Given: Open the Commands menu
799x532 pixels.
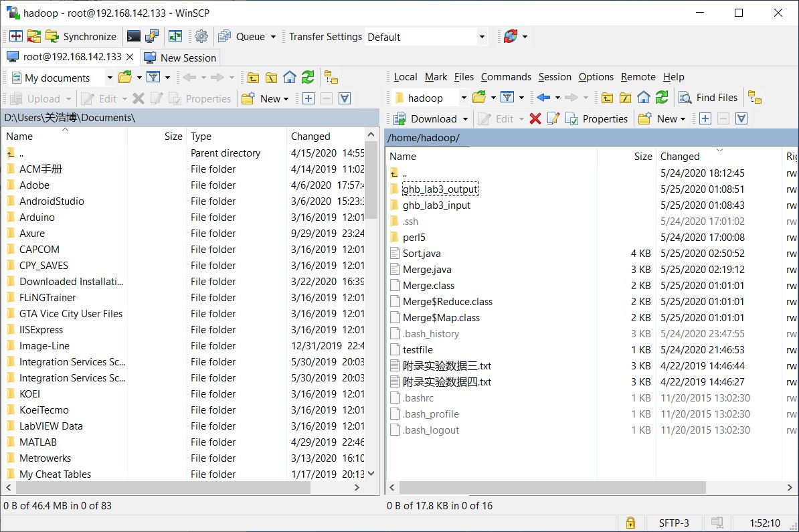Looking at the screenshot, I should pyautogui.click(x=506, y=77).
